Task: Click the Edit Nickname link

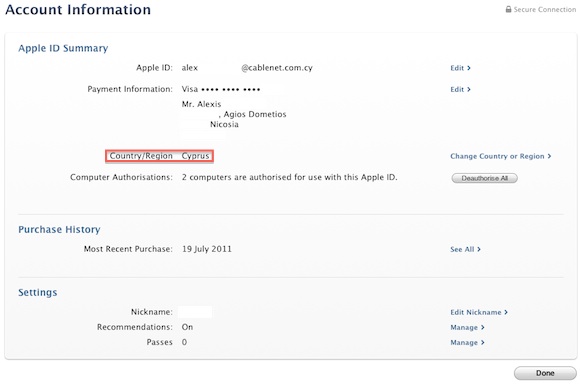Action: pos(479,312)
